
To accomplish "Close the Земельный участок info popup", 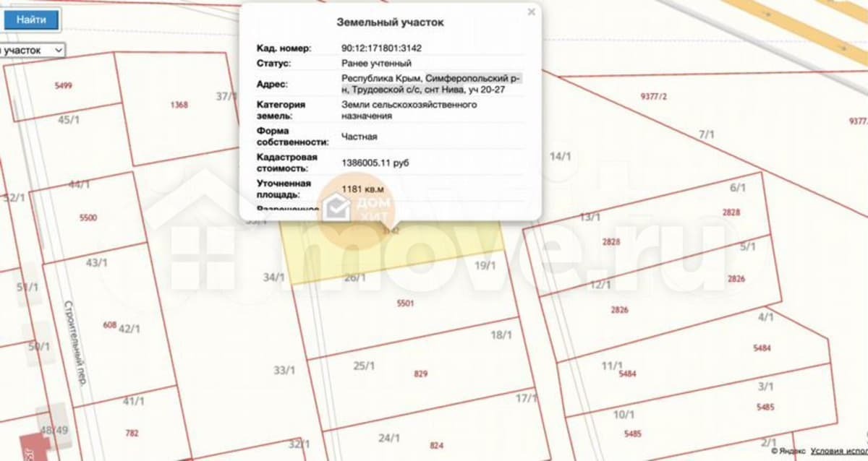I will click(532, 12).
